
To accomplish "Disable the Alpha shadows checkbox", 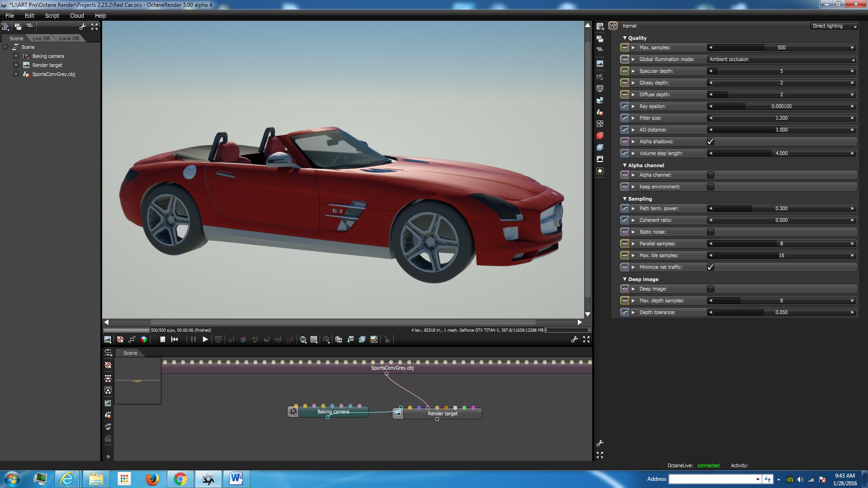I will 710,141.
